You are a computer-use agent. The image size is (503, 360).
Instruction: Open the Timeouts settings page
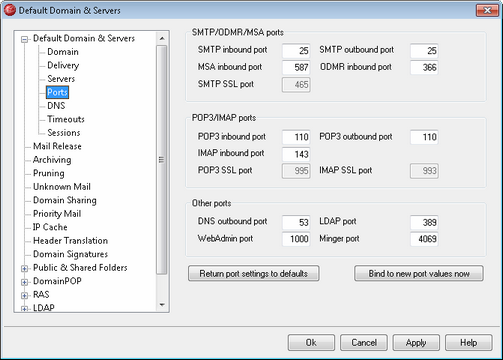pos(66,119)
